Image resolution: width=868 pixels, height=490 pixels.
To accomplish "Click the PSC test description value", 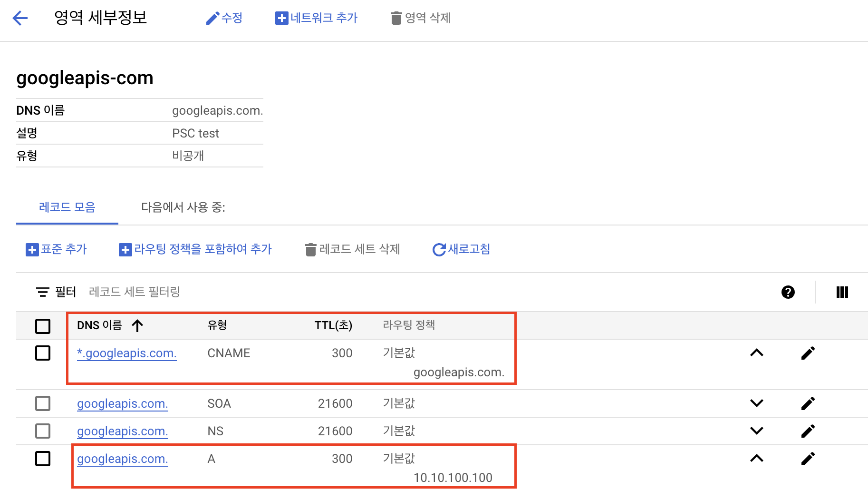I will pos(195,133).
